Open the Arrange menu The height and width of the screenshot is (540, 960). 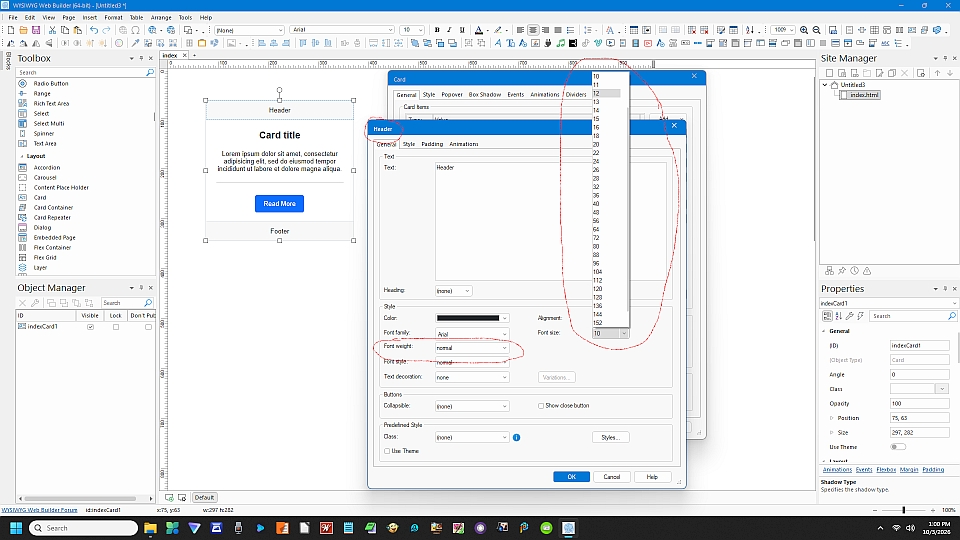click(161, 18)
